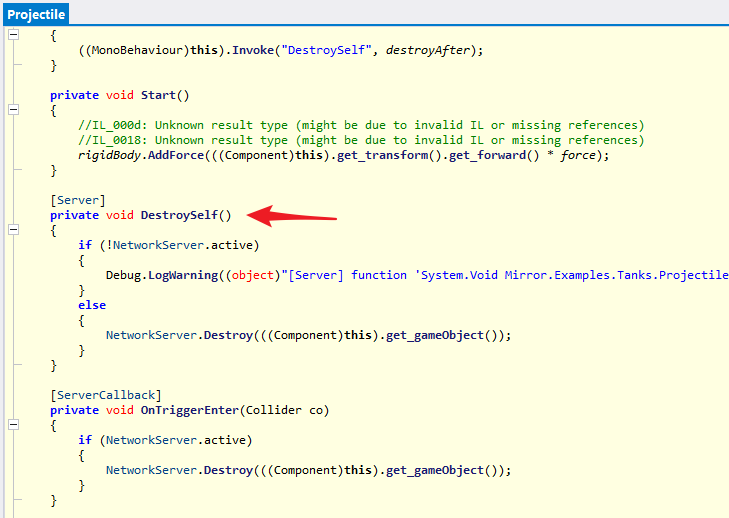Screen dimensions: 729x518
Task: Click active in the !NetworkServer.active condition
Action: [232, 245]
